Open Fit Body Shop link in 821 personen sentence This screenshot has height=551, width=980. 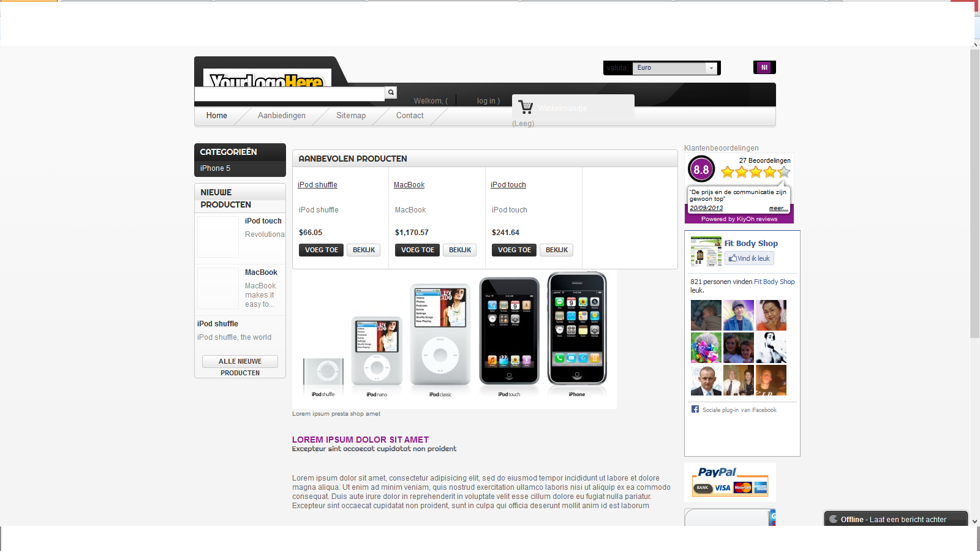click(774, 282)
